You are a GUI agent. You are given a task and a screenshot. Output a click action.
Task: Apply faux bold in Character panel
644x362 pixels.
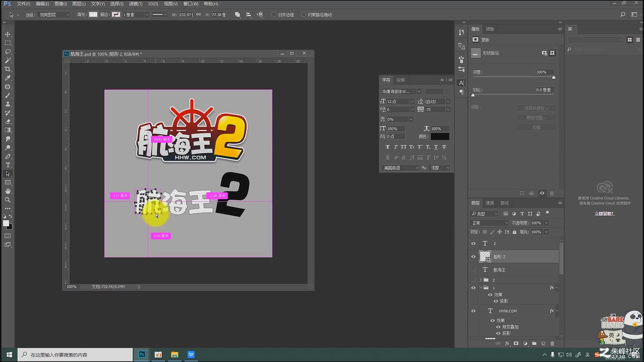[388, 147]
